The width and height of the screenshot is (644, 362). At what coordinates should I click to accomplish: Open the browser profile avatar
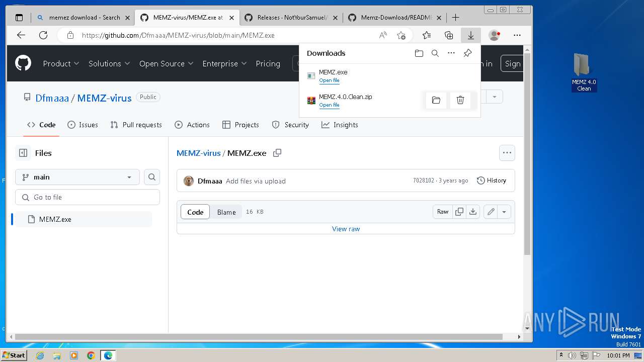pyautogui.click(x=495, y=35)
